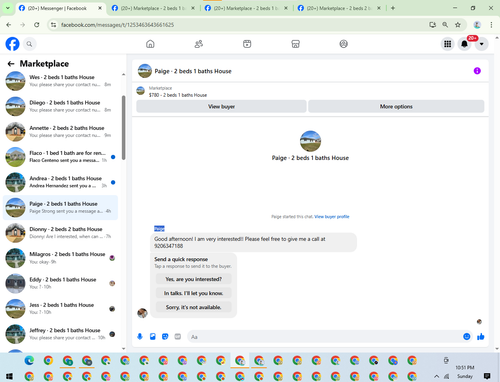Image resolution: width=500 pixels, height=382 pixels.
Task: Click the Marketplace $780 listing thumbnail
Action: pos(141,91)
